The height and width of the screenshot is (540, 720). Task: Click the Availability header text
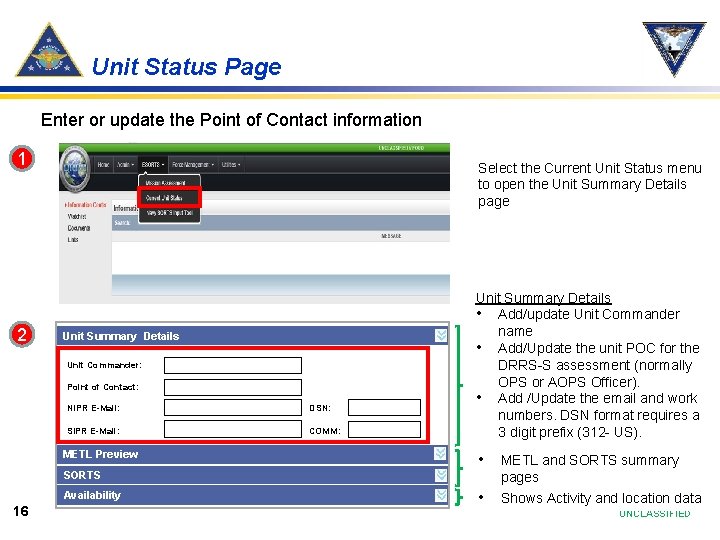point(92,495)
